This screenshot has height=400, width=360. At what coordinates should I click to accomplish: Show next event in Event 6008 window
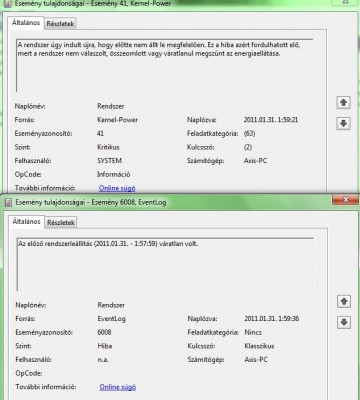(x=343, y=322)
